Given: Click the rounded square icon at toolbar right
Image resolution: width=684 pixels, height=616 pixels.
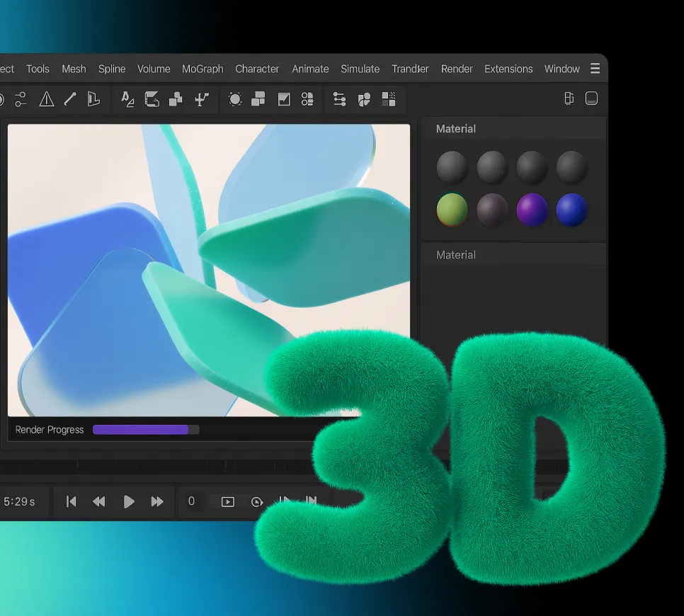Looking at the screenshot, I should (591, 98).
